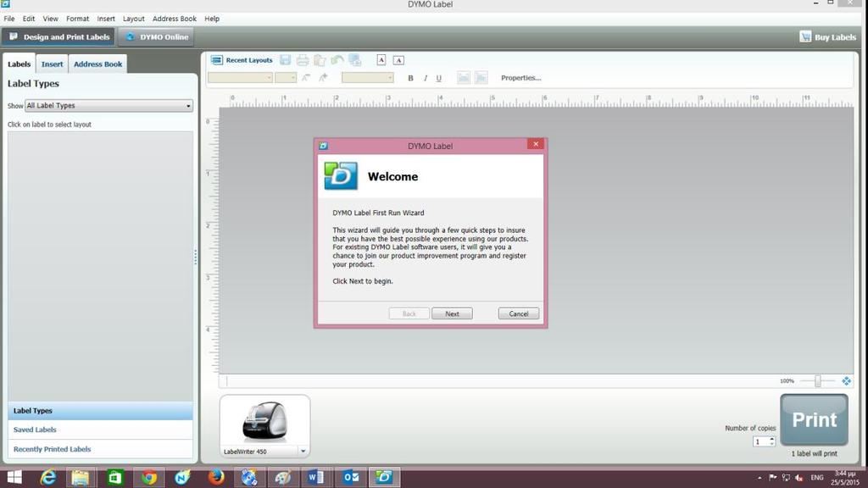Open Microsoft Word from taskbar
The width and height of the screenshot is (868, 488).
316,477
